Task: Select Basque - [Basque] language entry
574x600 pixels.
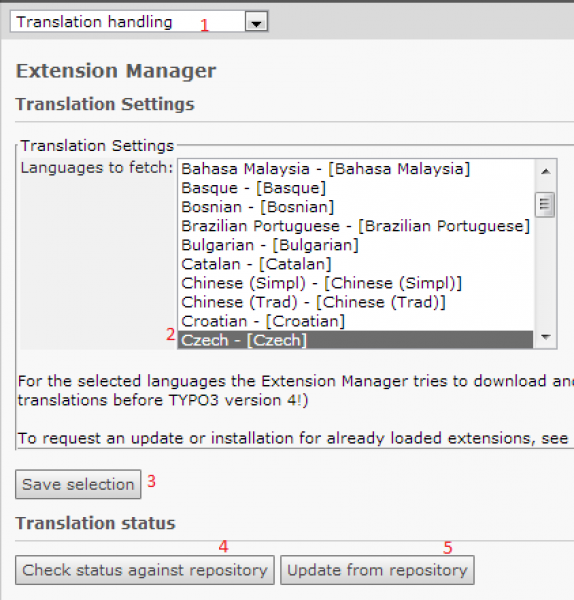Action: pos(355,188)
